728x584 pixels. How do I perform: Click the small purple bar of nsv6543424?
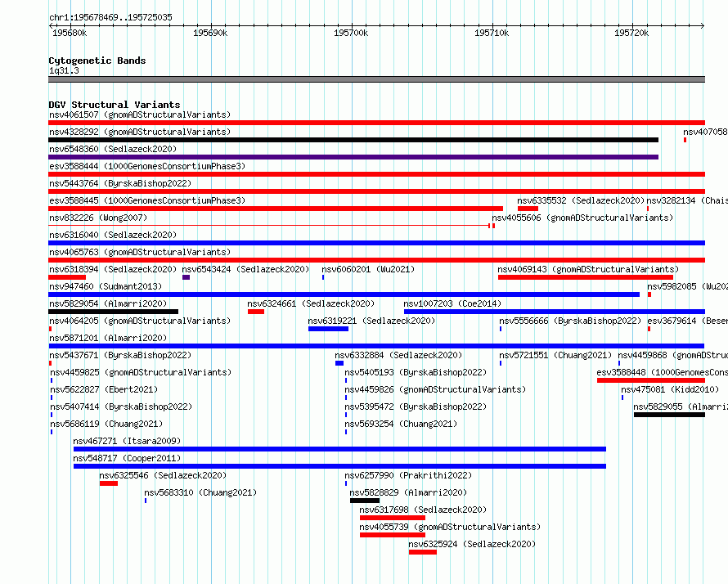[186, 277]
